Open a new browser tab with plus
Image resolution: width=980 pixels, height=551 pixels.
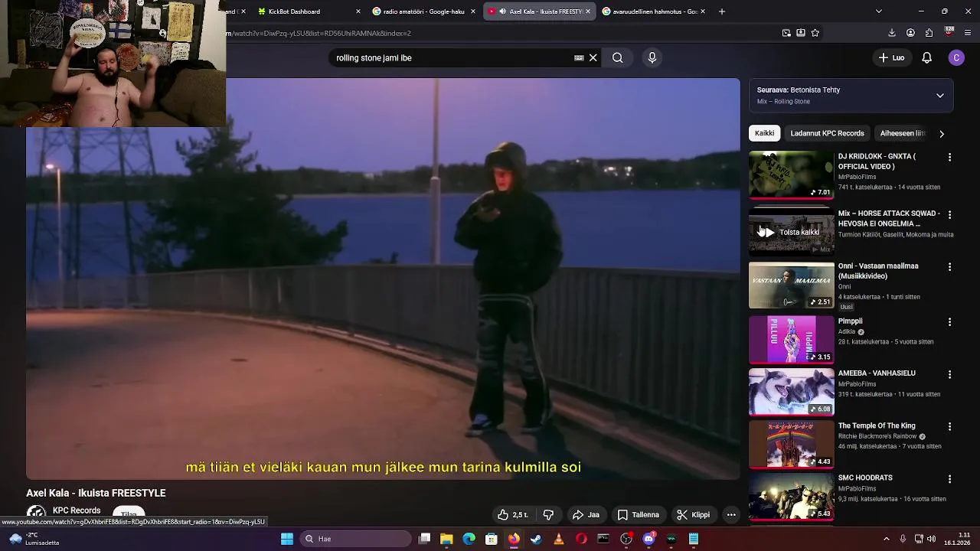click(721, 11)
